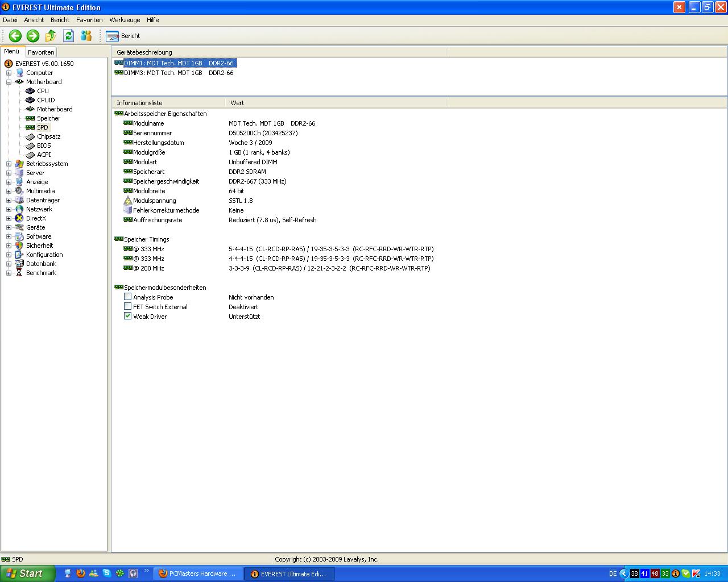The height and width of the screenshot is (582, 728).
Task: Toggle the Weak Driver checkbox
Action: click(128, 316)
